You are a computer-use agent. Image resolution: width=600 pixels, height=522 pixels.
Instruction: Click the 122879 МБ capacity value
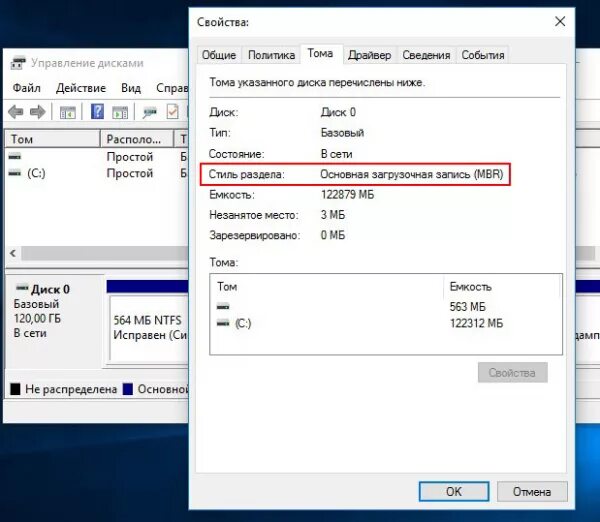347,195
